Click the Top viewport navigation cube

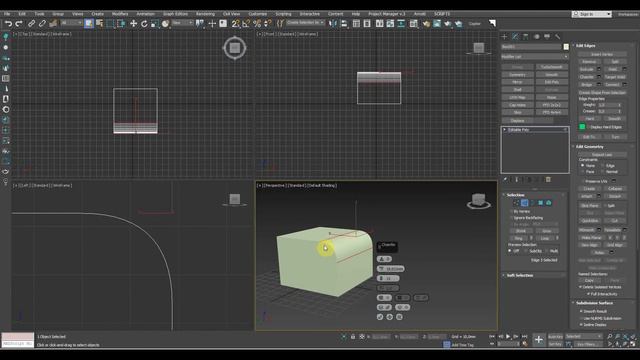coord(234,48)
